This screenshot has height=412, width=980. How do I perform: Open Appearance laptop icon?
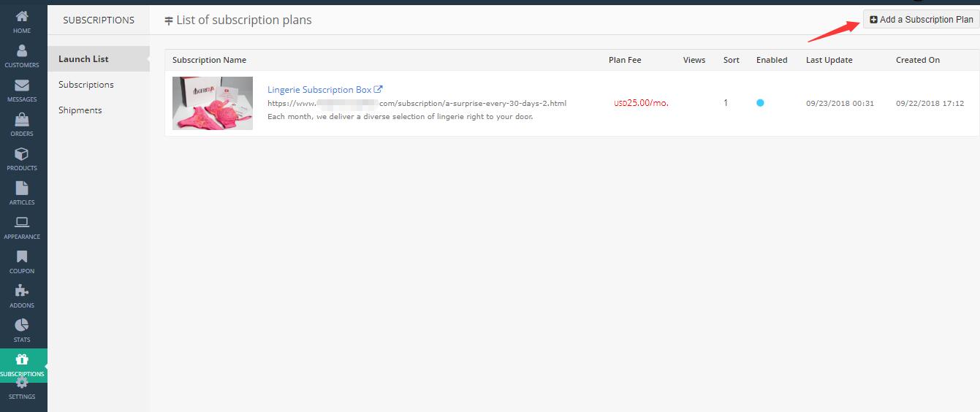(x=22, y=223)
